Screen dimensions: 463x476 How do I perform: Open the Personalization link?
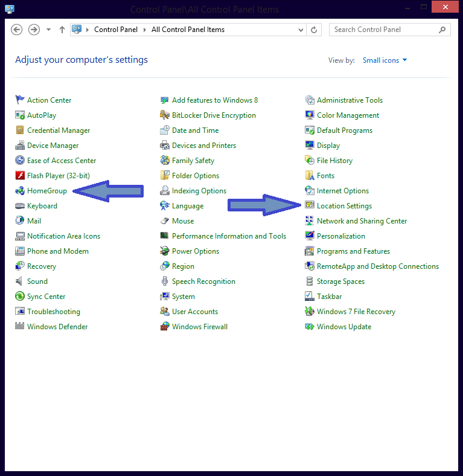point(341,236)
